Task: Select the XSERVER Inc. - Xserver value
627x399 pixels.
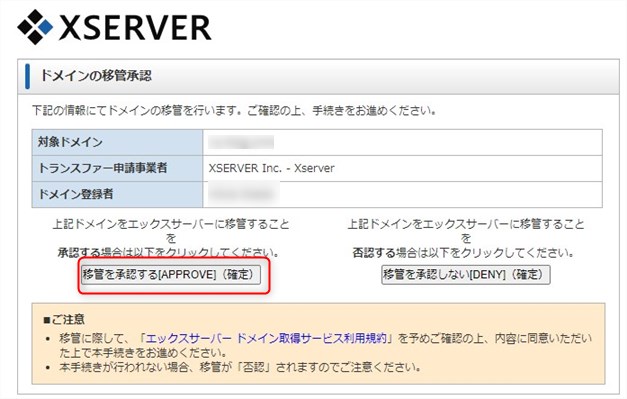Action: [x=272, y=168]
